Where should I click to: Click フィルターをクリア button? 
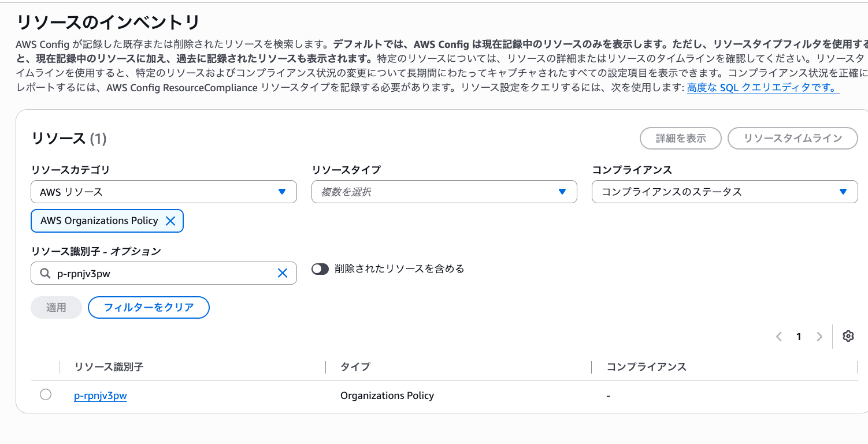(149, 307)
